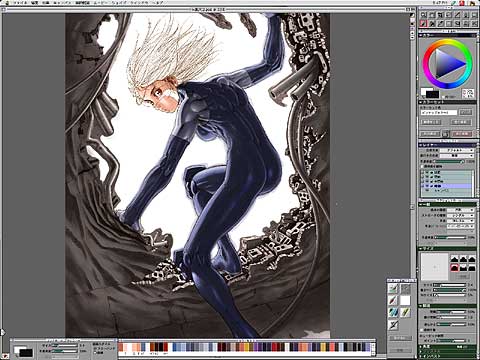Toggle visibility eye of the highlighted layer

[427, 186]
